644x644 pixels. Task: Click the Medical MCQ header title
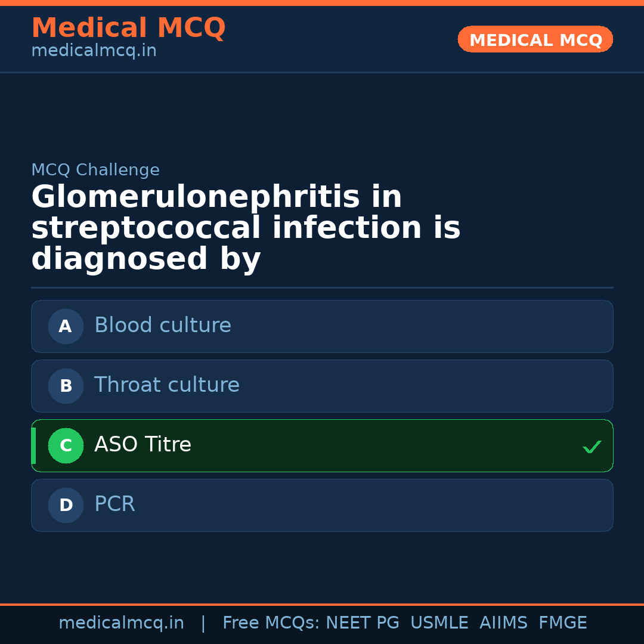click(x=128, y=28)
